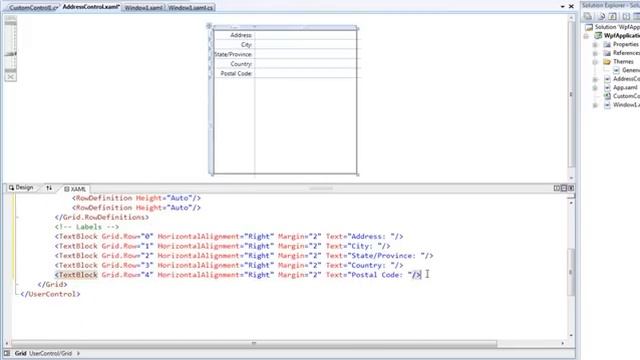Collapse the WpfApplication project node

pos(587,36)
